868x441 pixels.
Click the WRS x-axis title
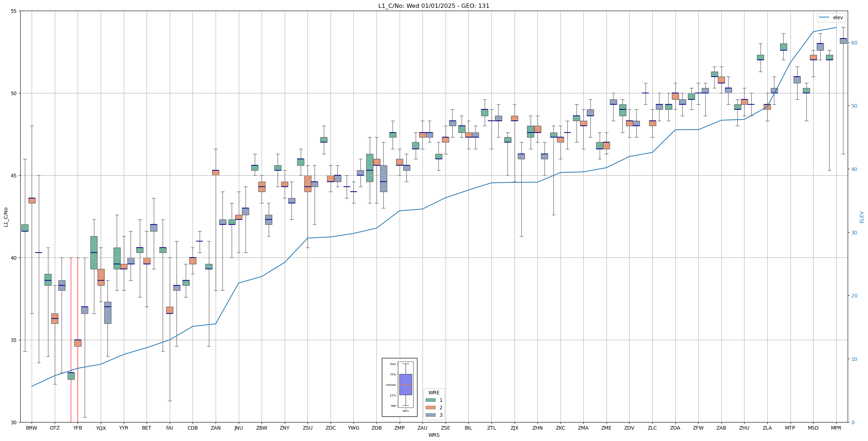433,435
